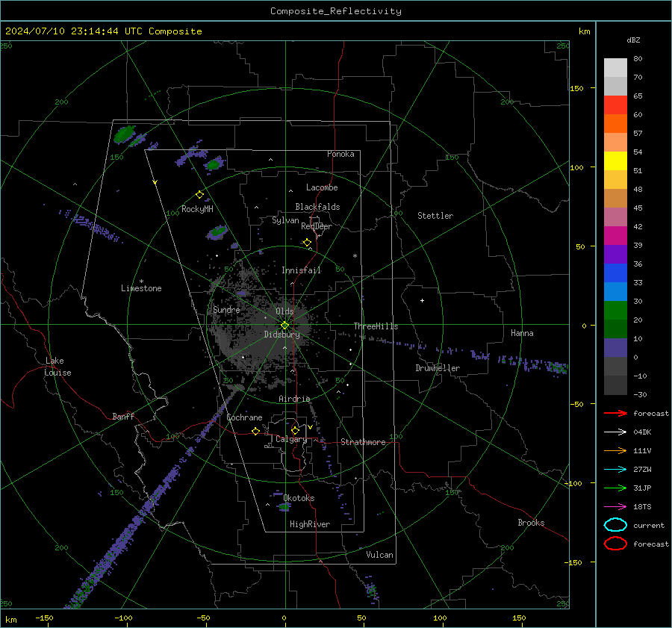Viewport: 672px width, 628px height.
Task: Click the red 'forecast' ellipse icon
Action: (x=615, y=544)
